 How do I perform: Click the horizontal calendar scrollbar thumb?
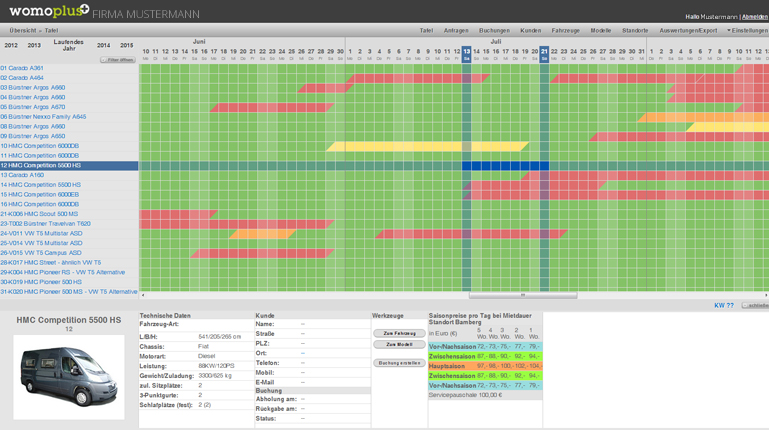(523, 295)
